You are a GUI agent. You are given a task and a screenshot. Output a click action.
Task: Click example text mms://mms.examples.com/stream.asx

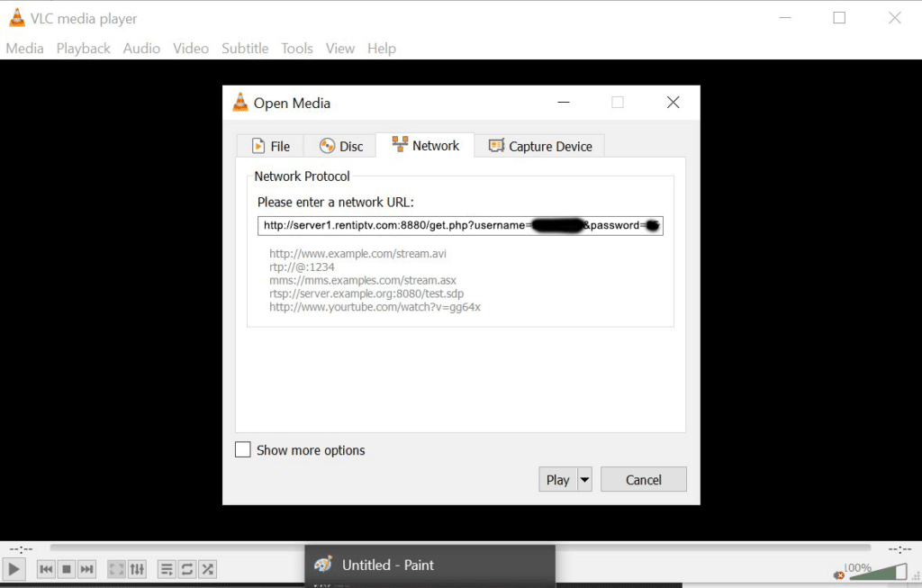[362, 280]
